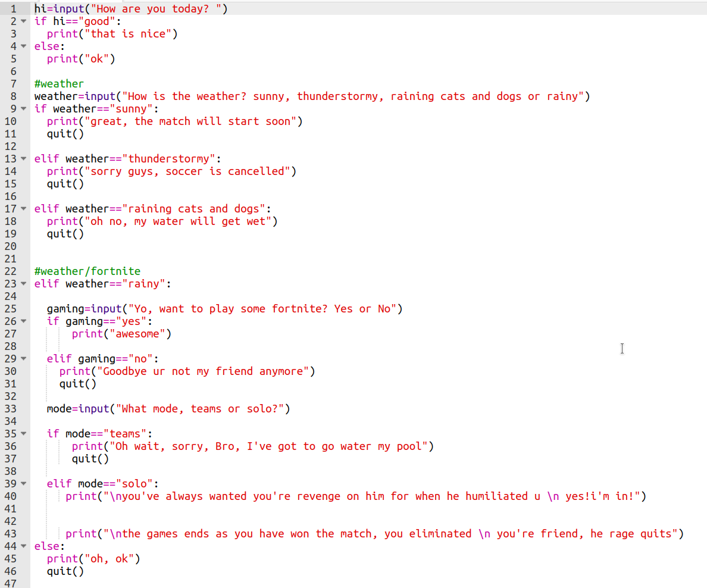Viewport: 707px width, 588px height.
Task: Collapse the weather=="sunny" if block
Action: 23,109
